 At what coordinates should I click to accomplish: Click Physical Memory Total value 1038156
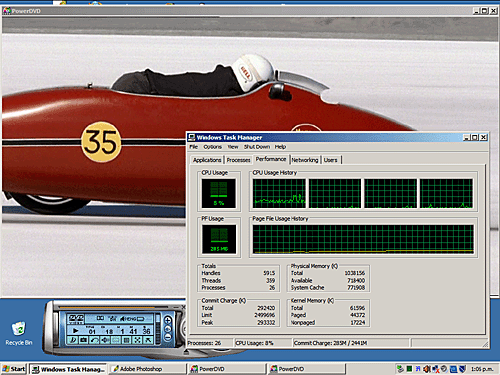click(355, 273)
